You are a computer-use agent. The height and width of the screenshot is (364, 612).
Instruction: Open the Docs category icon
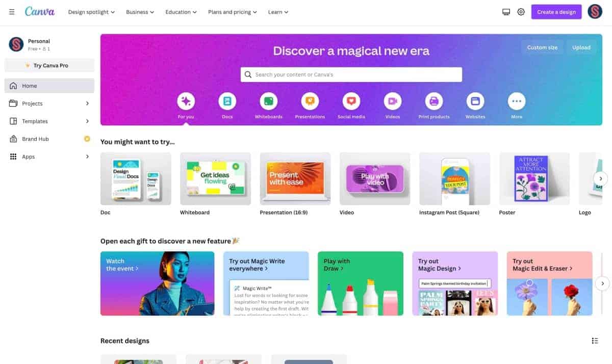click(x=227, y=101)
